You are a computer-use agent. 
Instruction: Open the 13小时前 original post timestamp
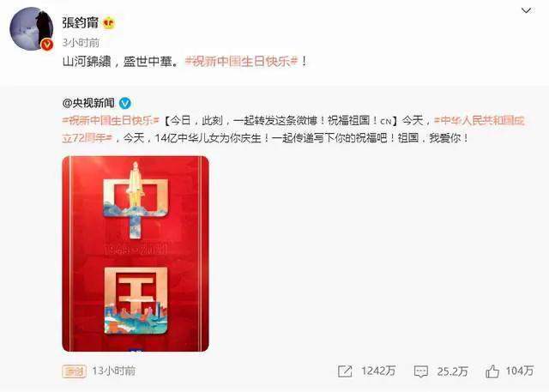click(x=114, y=371)
